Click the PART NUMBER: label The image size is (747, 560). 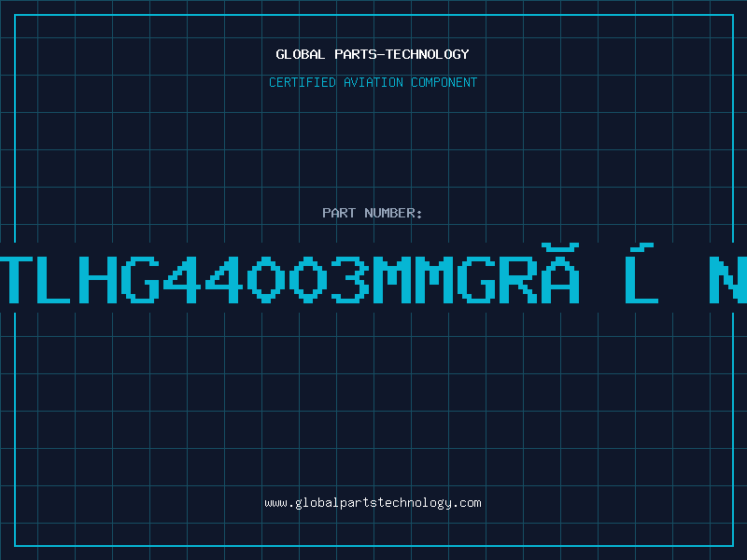click(373, 213)
